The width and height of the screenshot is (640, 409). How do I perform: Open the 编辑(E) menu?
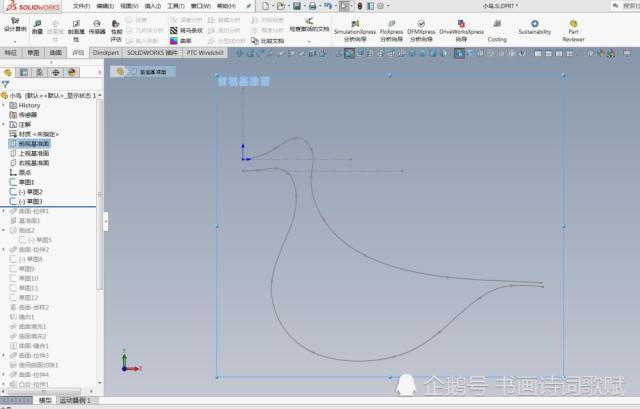point(105,6)
